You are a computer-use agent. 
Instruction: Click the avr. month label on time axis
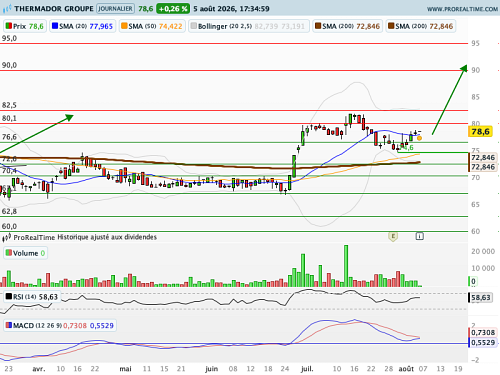[x=39, y=369]
